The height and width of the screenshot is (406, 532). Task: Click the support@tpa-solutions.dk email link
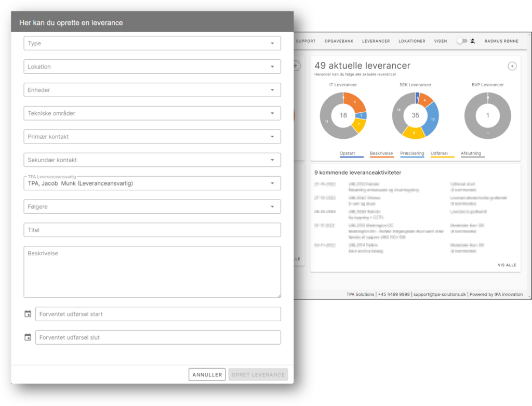(440, 294)
